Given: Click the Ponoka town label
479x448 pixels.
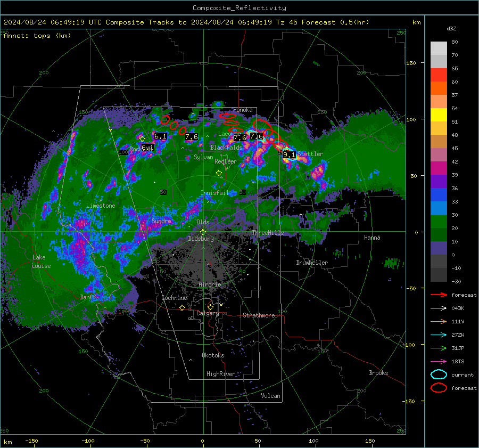Looking at the screenshot, I should click(243, 110).
